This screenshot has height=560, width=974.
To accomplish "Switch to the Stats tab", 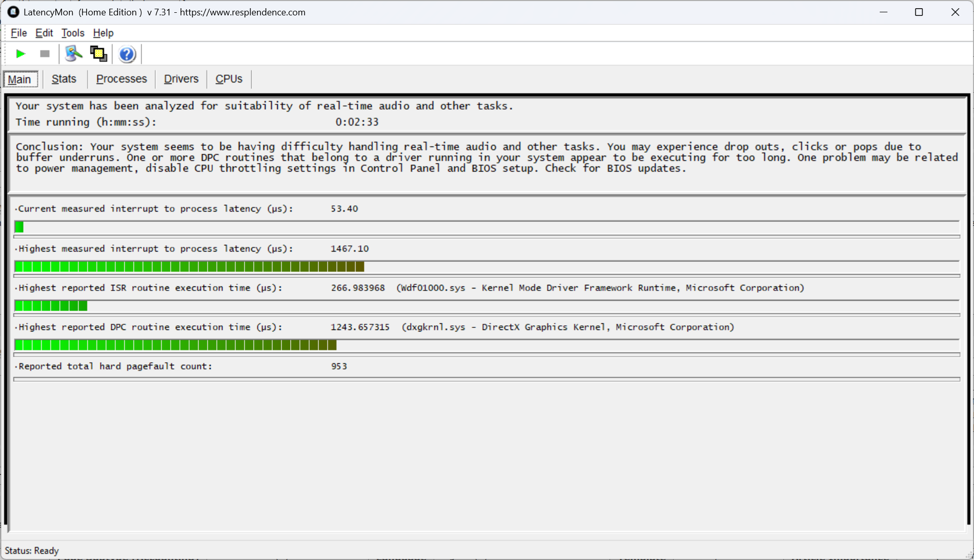I will pyautogui.click(x=64, y=79).
